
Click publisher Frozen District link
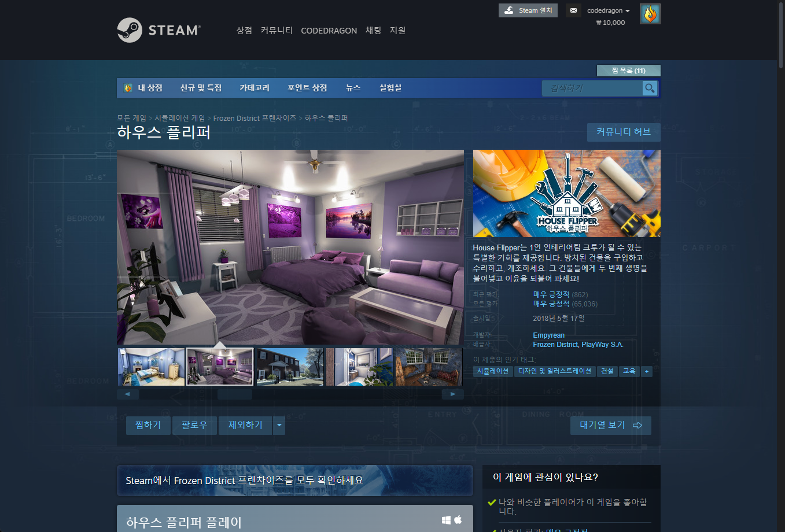pos(555,345)
